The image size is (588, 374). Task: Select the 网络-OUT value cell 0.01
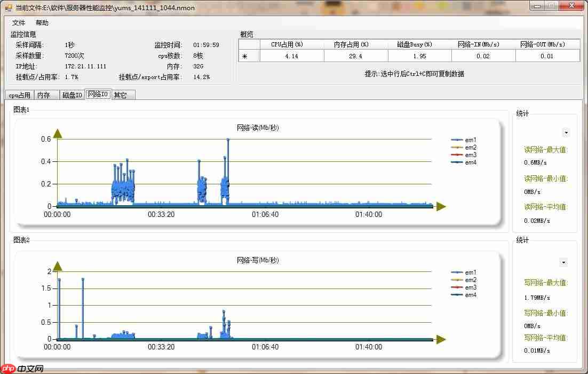[x=547, y=56]
